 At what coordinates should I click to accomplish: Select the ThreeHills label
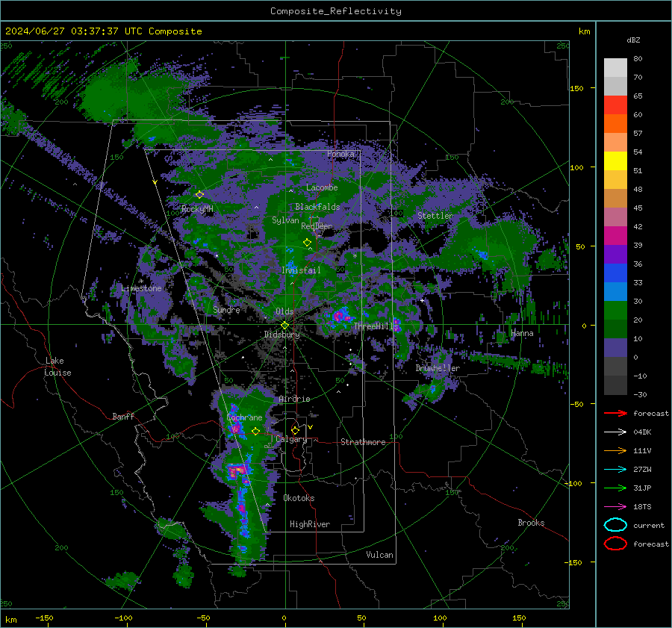(x=376, y=326)
